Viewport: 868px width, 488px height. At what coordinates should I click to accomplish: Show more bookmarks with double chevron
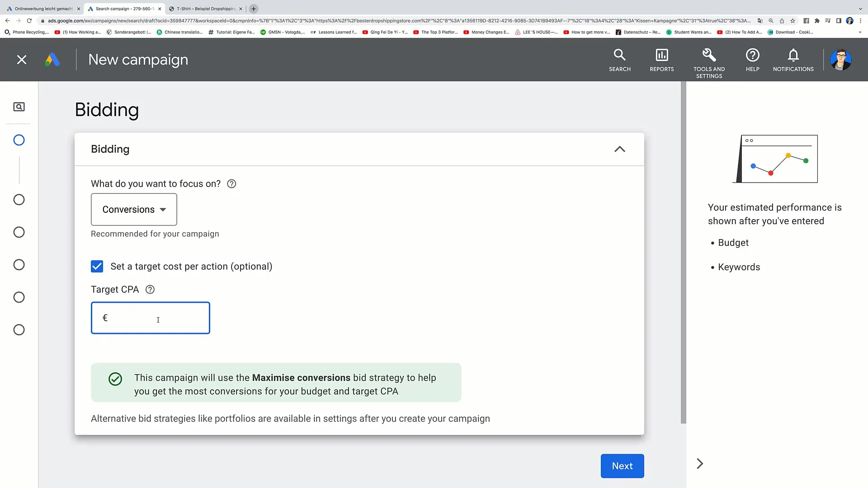(860, 32)
